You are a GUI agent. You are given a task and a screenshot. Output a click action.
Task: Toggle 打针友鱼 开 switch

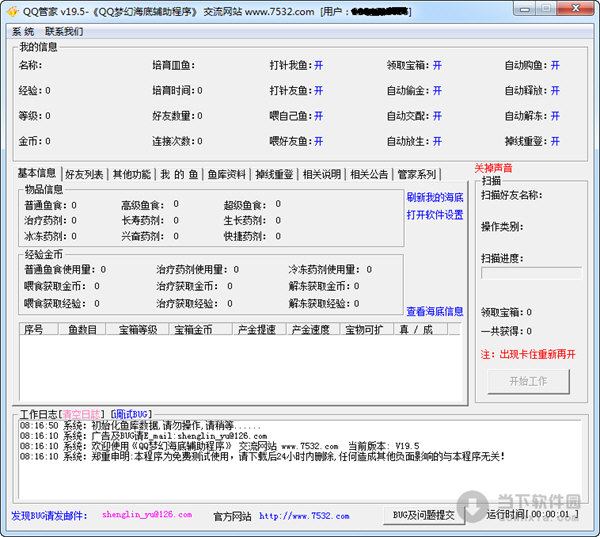click(318, 91)
